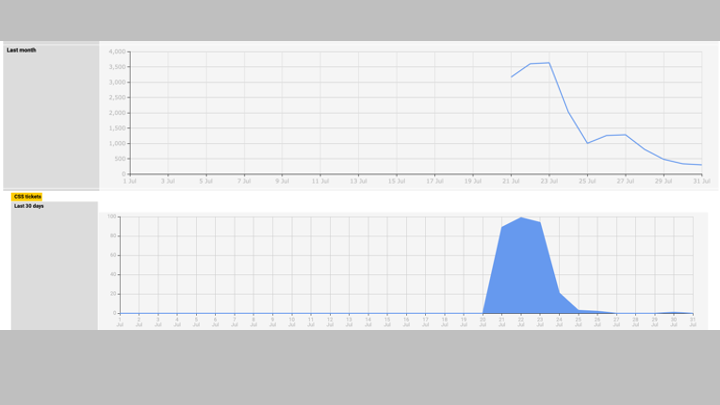Click 27 Jul on the Last month chart axis
The image size is (720, 405).
[625, 181]
